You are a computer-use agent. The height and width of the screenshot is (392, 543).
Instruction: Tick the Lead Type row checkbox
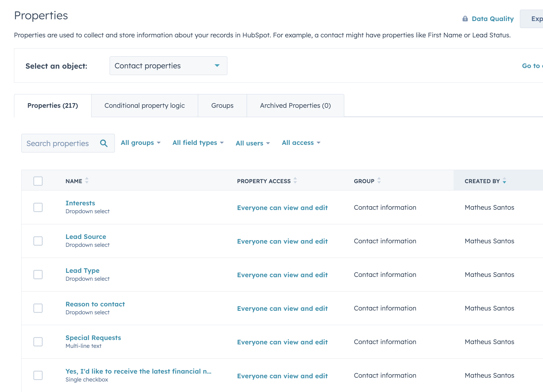[x=38, y=275]
